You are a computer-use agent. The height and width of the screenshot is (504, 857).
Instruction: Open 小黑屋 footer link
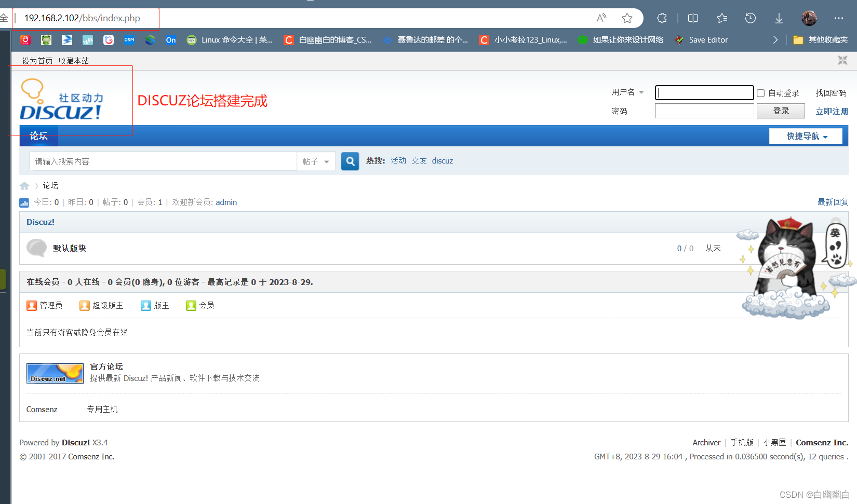coord(774,443)
